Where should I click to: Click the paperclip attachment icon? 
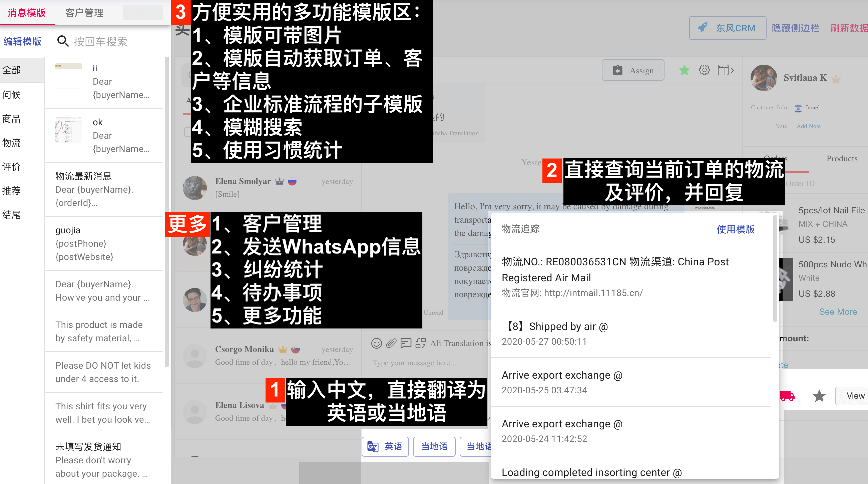coord(391,343)
